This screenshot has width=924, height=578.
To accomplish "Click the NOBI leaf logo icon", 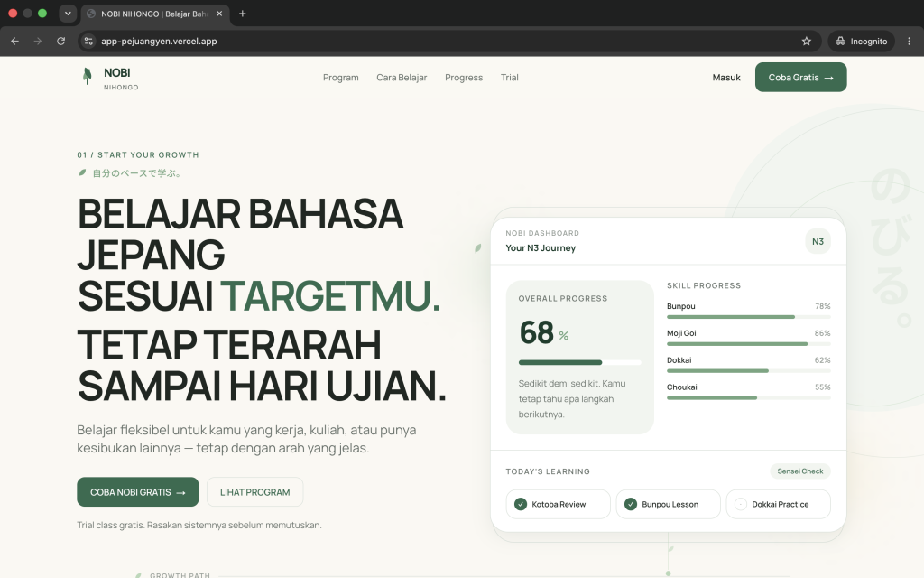I will (88, 76).
